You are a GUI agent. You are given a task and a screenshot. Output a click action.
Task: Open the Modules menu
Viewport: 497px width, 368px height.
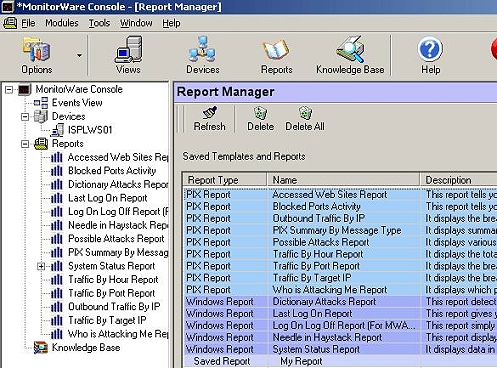point(62,23)
